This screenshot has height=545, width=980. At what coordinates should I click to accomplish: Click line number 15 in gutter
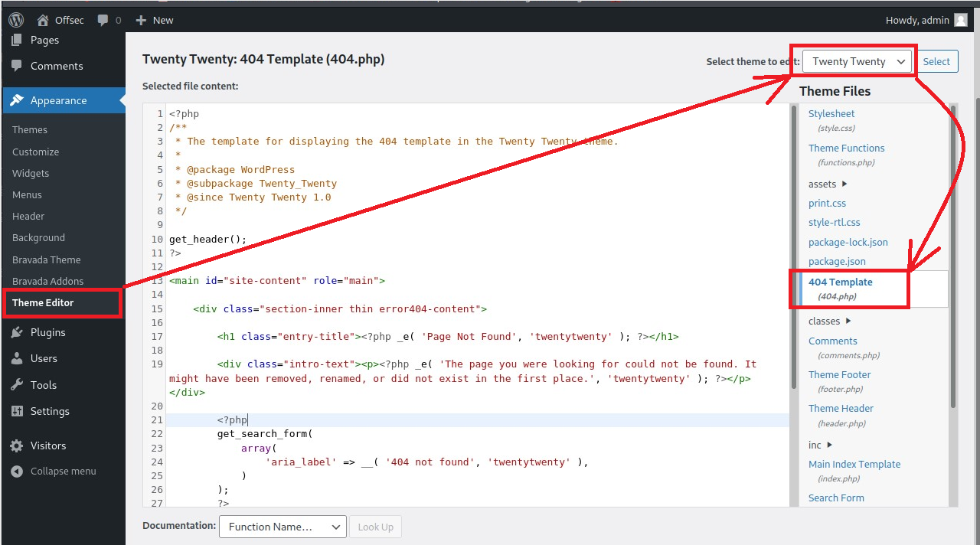click(x=157, y=309)
